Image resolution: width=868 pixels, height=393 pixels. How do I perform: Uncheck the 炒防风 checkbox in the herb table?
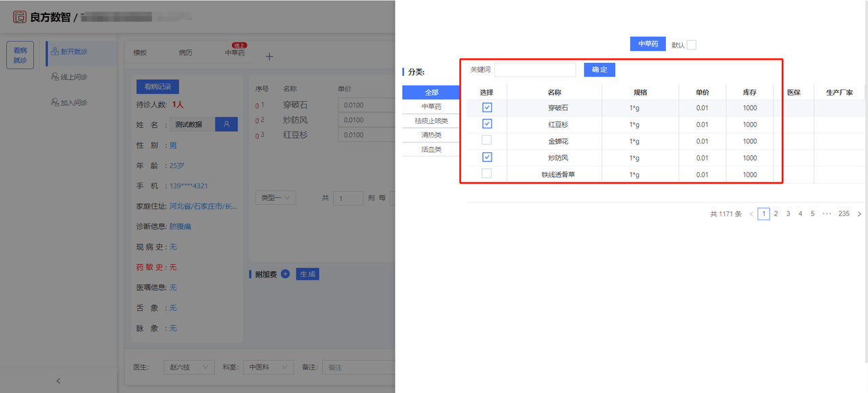487,157
